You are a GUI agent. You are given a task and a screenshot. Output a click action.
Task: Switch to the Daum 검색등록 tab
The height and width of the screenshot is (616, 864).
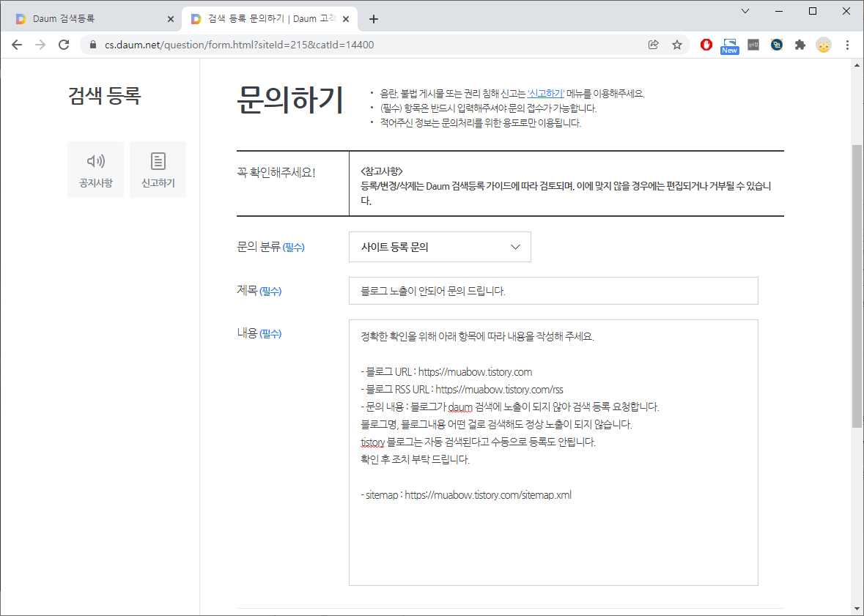pyautogui.click(x=92, y=19)
